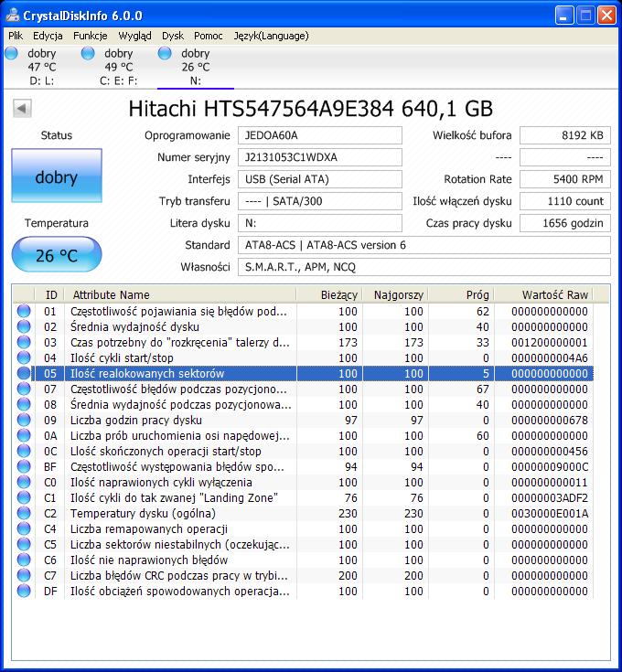Click the 26 °C temperature indicator
The image size is (622, 672).
pos(57,254)
